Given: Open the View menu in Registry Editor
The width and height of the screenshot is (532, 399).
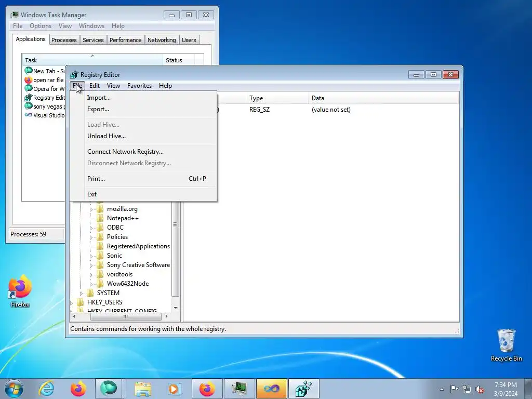Looking at the screenshot, I should tap(113, 86).
